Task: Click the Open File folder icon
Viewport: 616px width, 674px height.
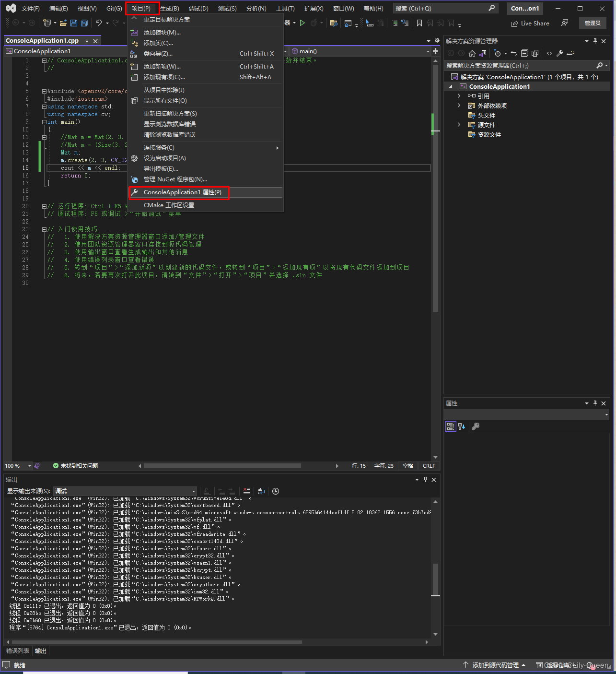Action: [x=63, y=23]
